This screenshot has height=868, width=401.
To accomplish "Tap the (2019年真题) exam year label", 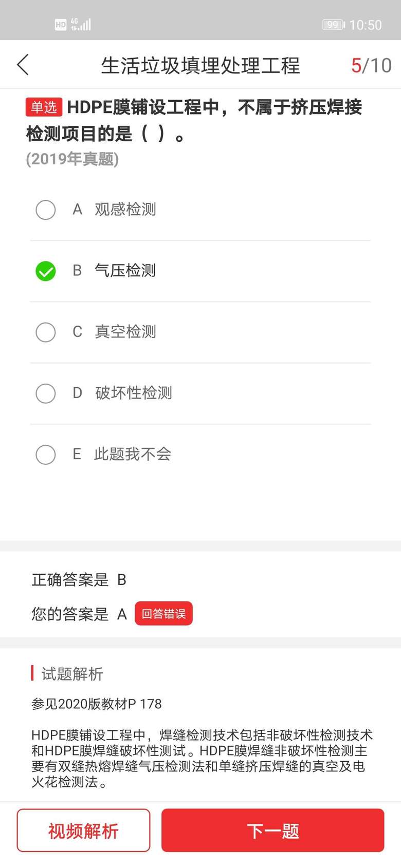I will (72, 159).
